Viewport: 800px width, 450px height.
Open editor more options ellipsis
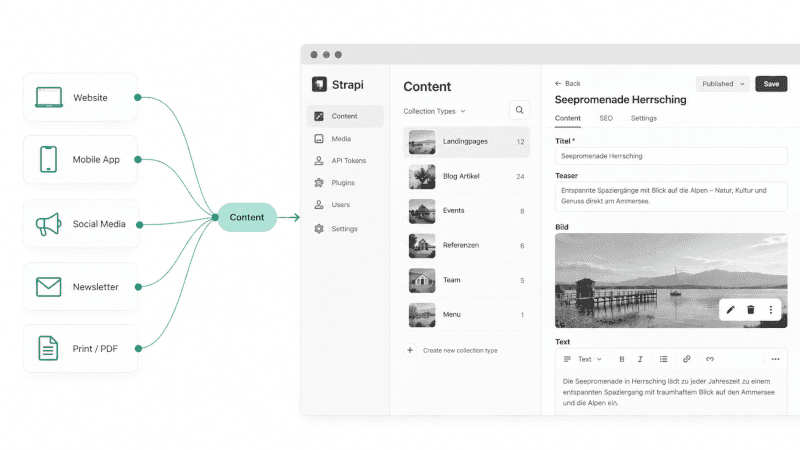pos(775,359)
